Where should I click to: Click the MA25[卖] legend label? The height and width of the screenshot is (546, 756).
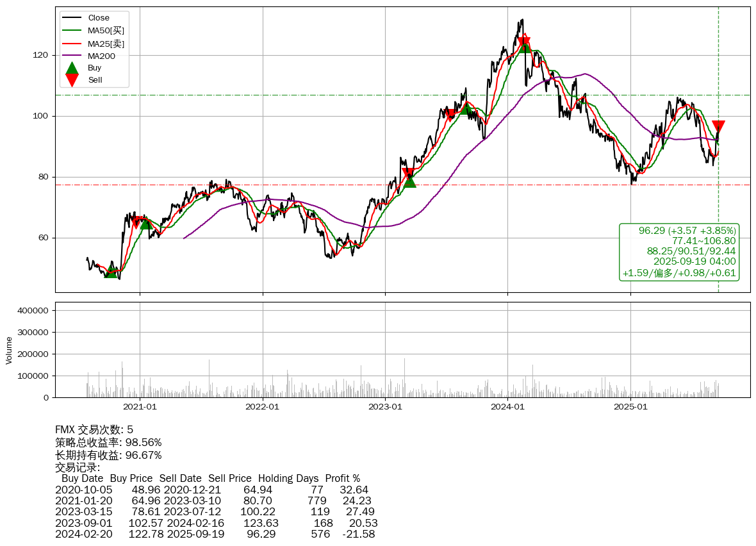point(106,44)
